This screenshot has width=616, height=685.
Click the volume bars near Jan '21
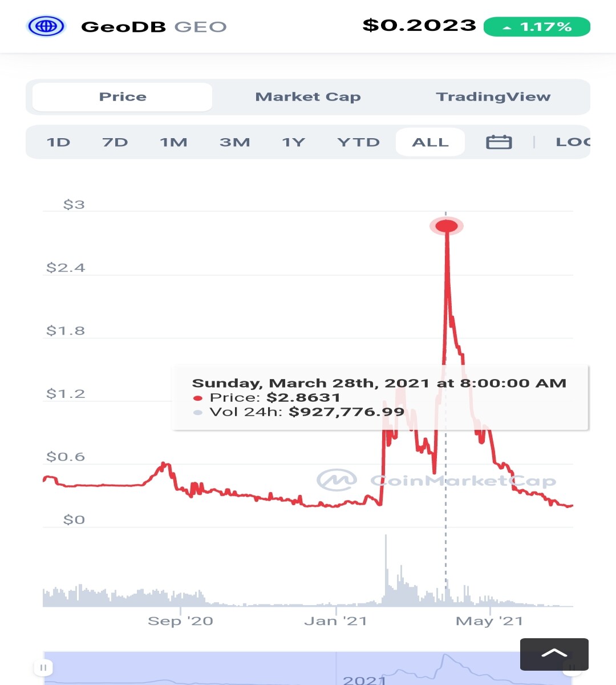tap(335, 603)
